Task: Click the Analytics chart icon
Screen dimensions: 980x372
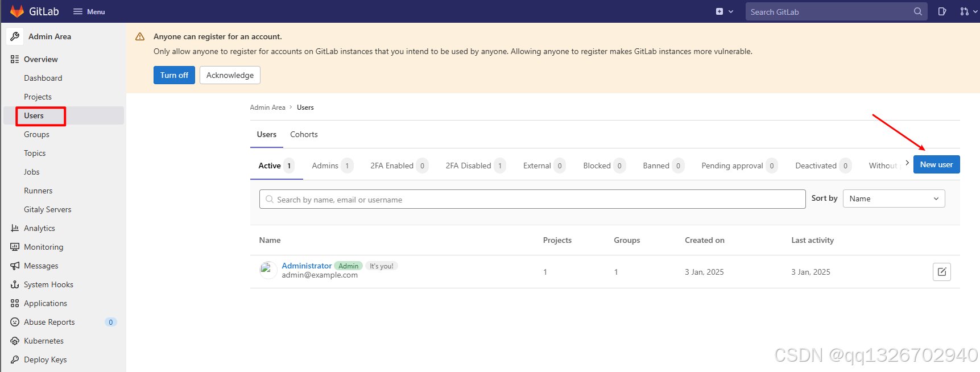Action: tap(15, 228)
